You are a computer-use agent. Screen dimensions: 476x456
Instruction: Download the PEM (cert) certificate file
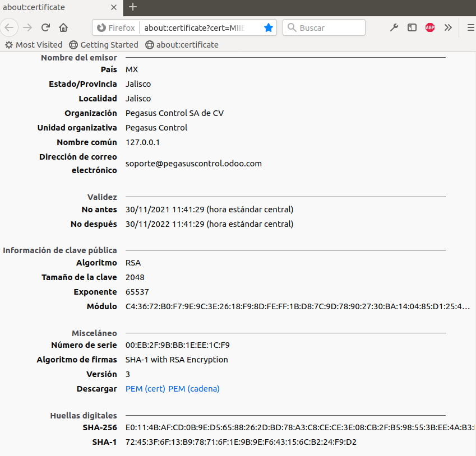(x=145, y=388)
